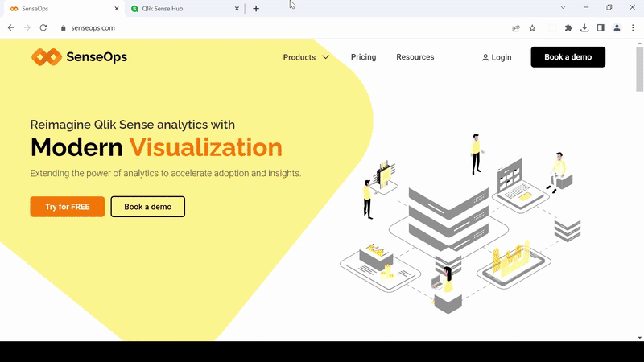The width and height of the screenshot is (644, 362).
Task: Click the address bar showing senseops.com
Action: point(283,28)
